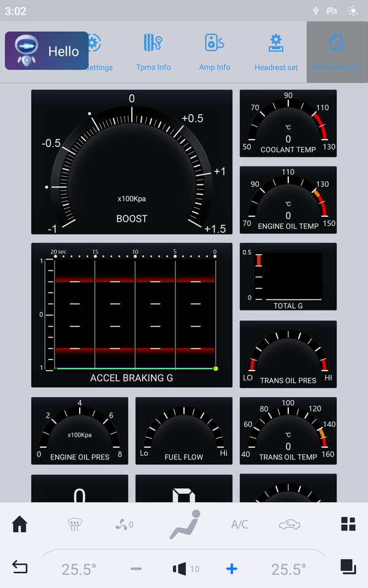Decrease the volume with minus button
The image size is (368, 588).
(x=136, y=569)
